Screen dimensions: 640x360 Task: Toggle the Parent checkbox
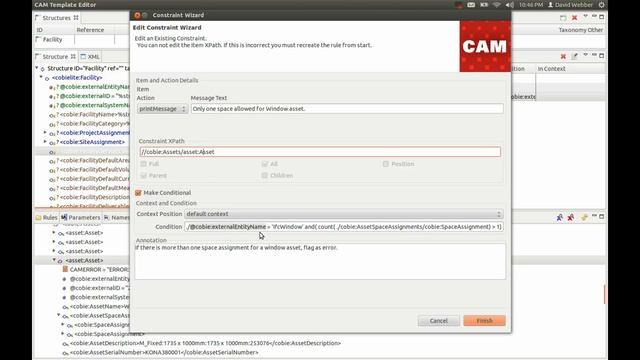pos(143,176)
